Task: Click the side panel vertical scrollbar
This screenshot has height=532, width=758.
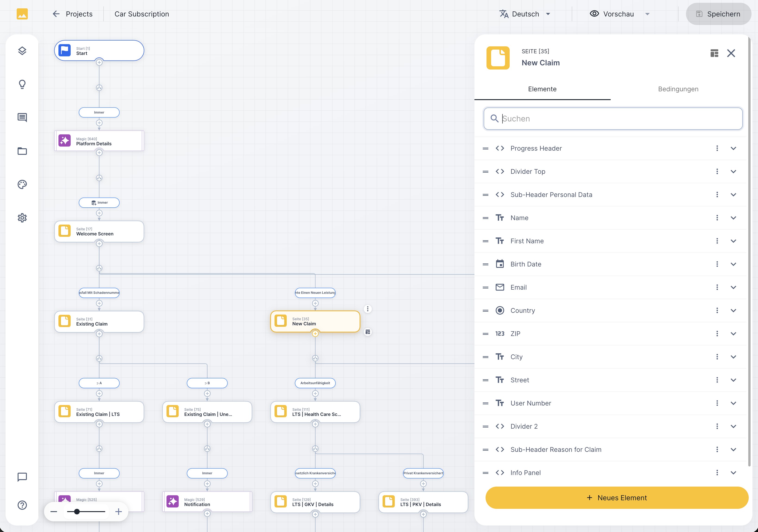Action: point(749,252)
